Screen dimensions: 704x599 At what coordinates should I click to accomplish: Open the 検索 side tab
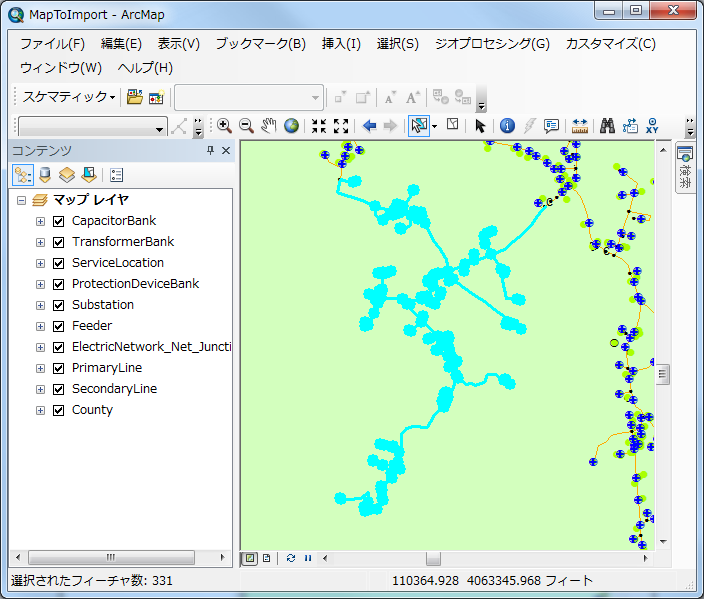pos(685,167)
